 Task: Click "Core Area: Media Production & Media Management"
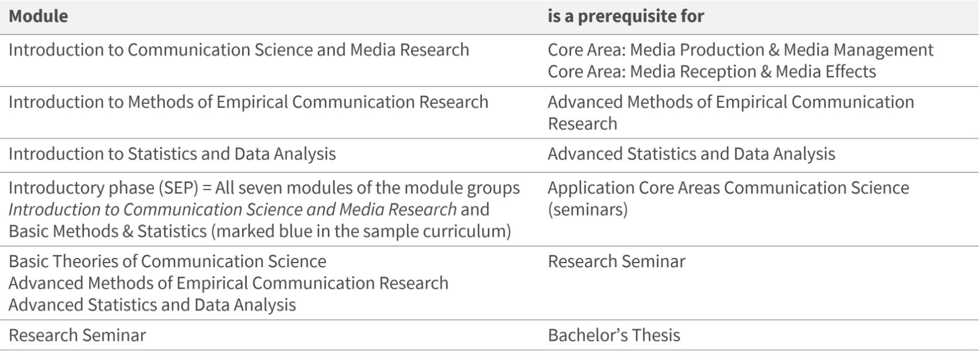pyautogui.click(x=740, y=50)
